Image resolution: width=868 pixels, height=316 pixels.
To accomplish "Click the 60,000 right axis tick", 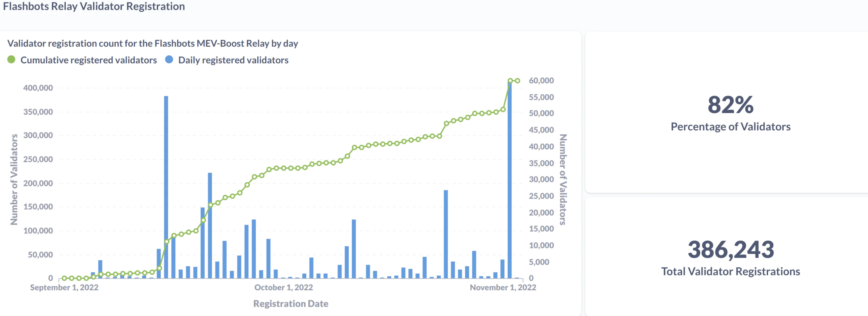I will [x=542, y=81].
